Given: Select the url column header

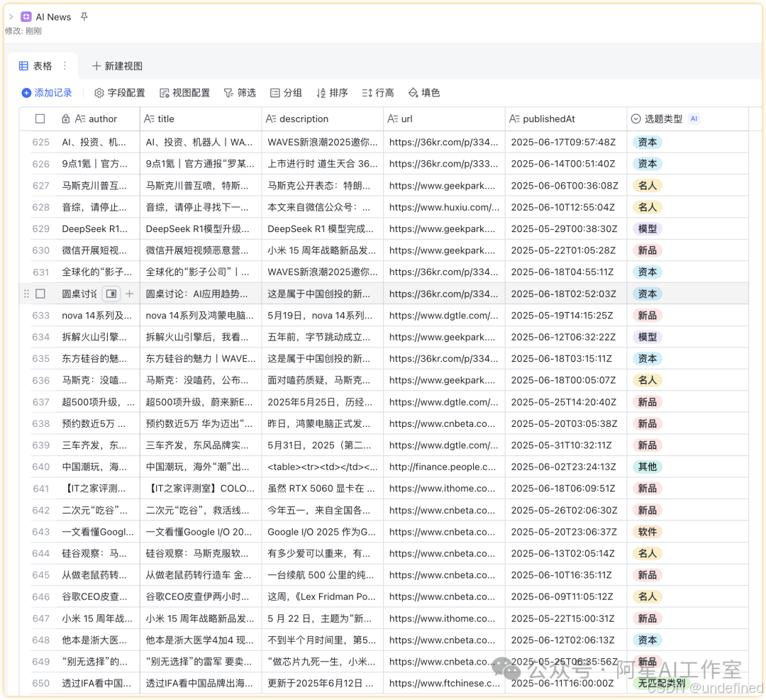Looking at the screenshot, I should point(444,118).
